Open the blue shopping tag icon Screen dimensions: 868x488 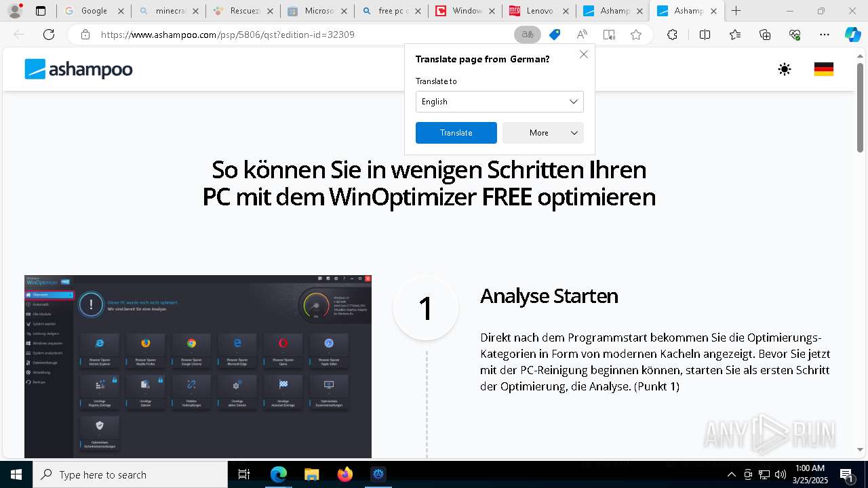[x=555, y=35]
